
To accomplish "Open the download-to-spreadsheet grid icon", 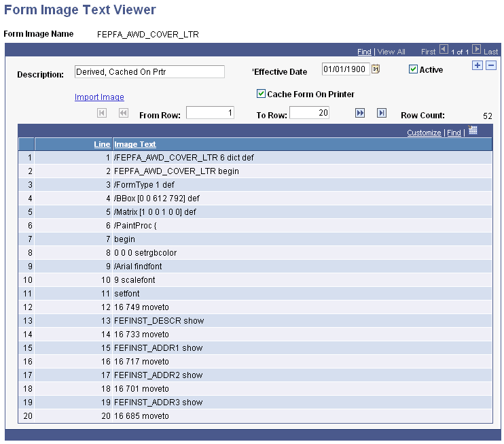I will (473, 131).
